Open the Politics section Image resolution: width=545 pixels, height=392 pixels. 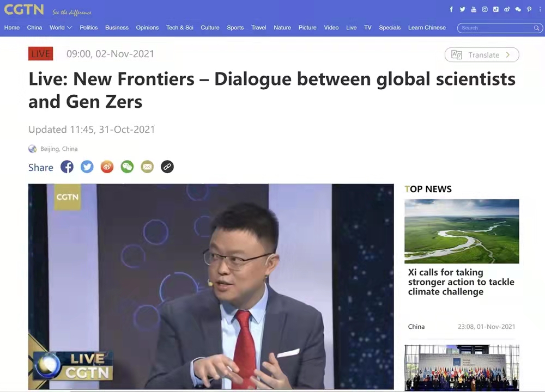[x=89, y=28]
